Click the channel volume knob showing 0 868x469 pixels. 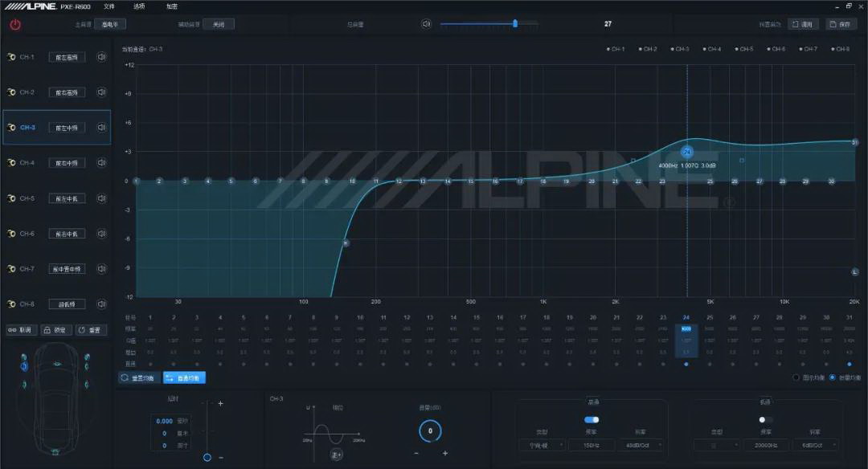pos(430,430)
